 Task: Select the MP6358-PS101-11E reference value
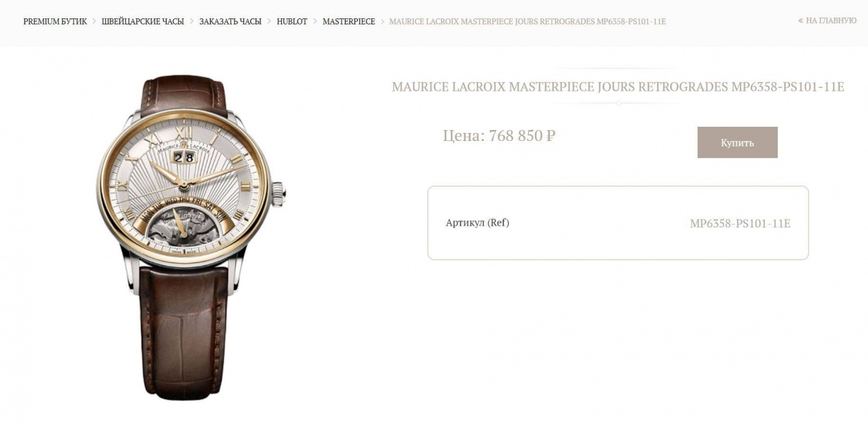click(740, 224)
